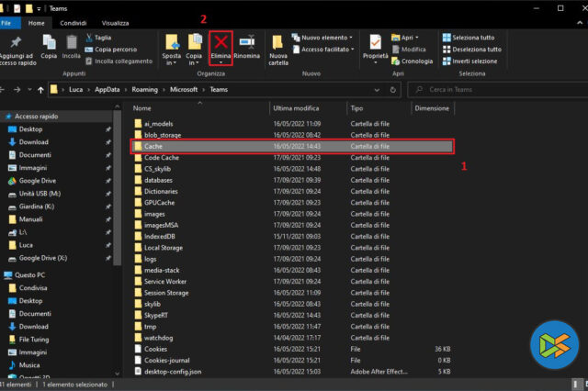Open Google Drive in Accesso rapido sidebar
The width and height of the screenshot is (588, 391).
pos(38,181)
